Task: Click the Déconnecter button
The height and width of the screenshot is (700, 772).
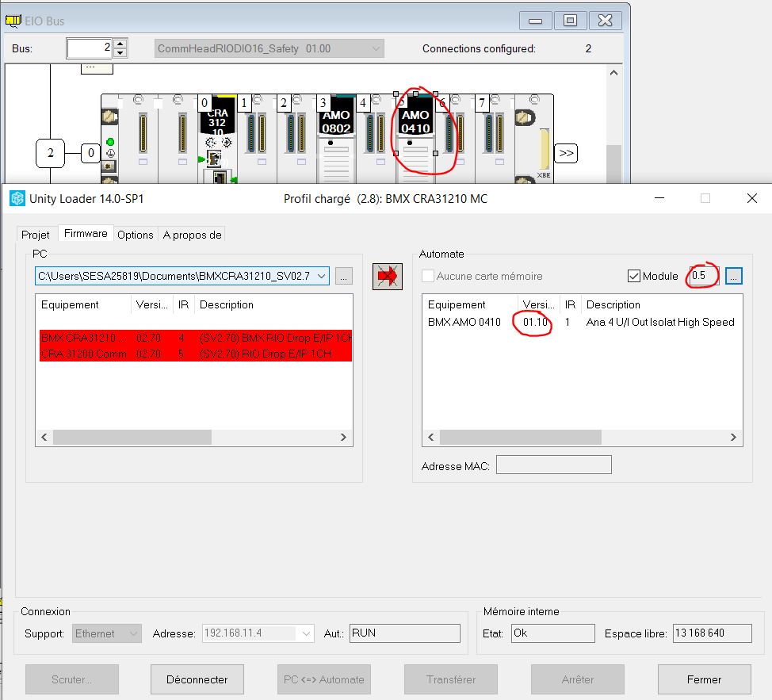Action: (x=197, y=679)
